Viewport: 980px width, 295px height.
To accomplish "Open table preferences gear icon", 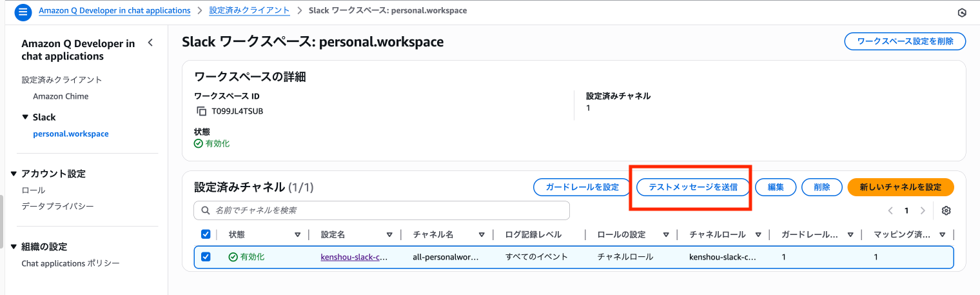I will point(946,210).
